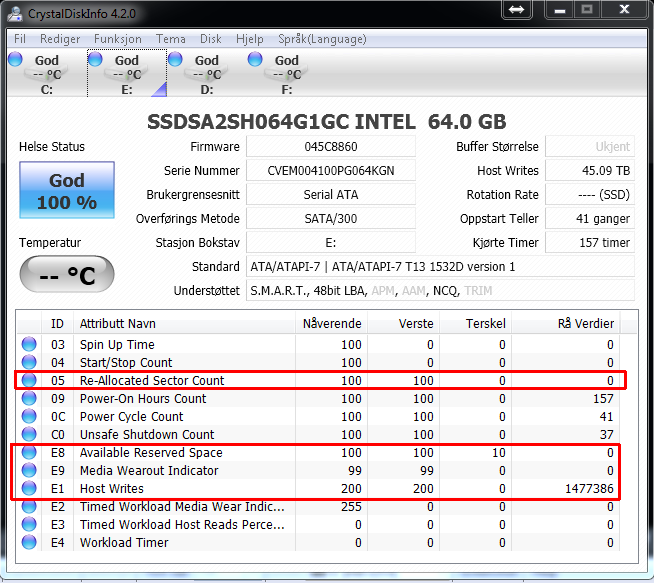Open the Disk menu

(x=211, y=39)
